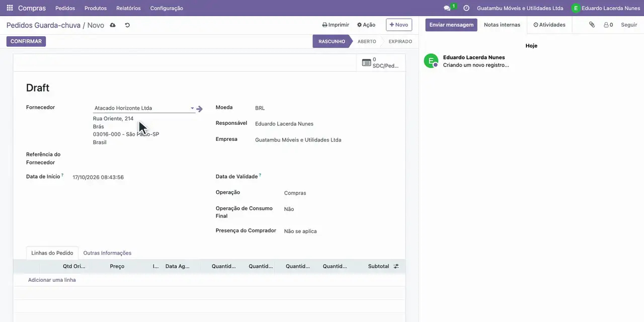644x322 pixels.
Task: Click the Novo button
Action: point(399,25)
